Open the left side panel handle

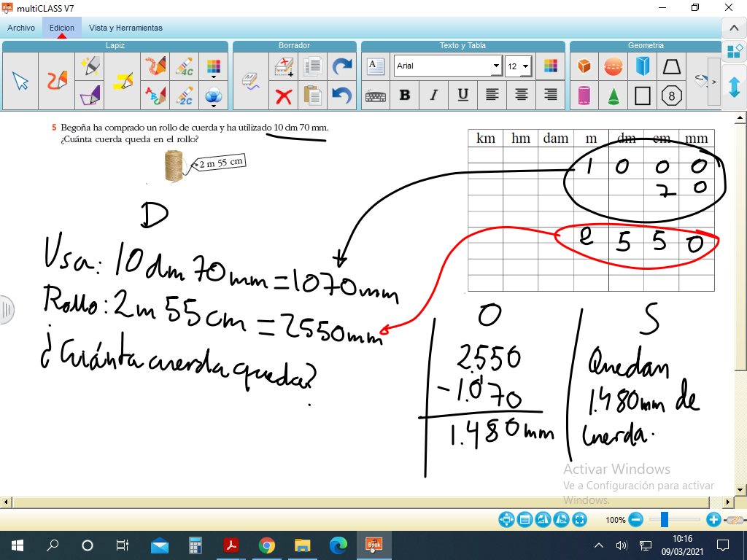7,310
